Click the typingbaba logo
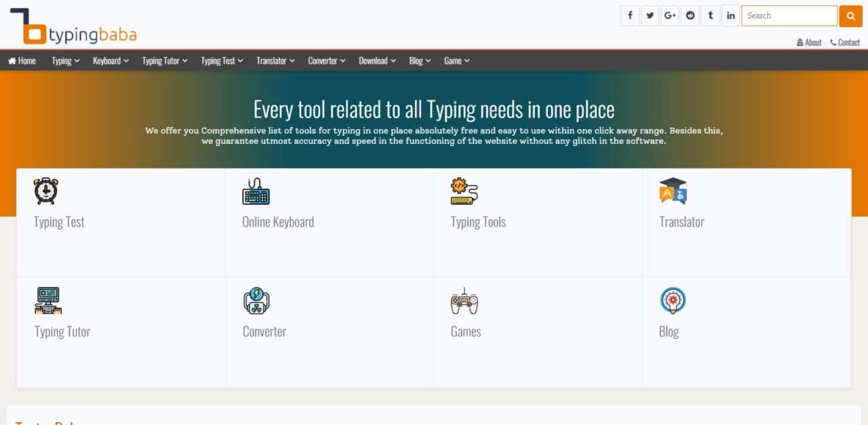The width and height of the screenshot is (868, 425). click(74, 26)
